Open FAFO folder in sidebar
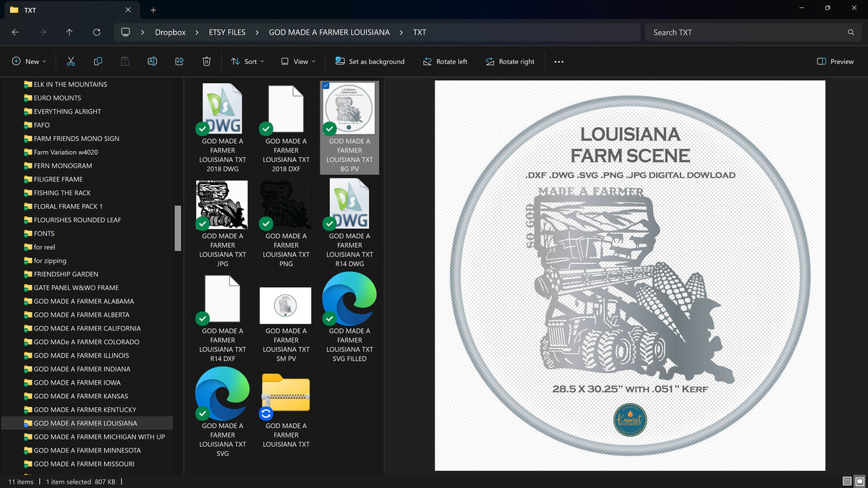 (x=43, y=125)
